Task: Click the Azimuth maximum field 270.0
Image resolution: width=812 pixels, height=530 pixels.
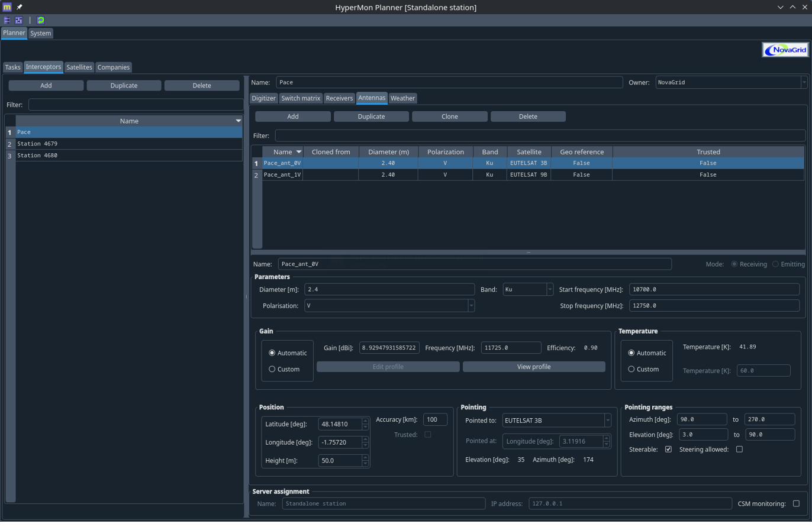Action: coord(769,419)
